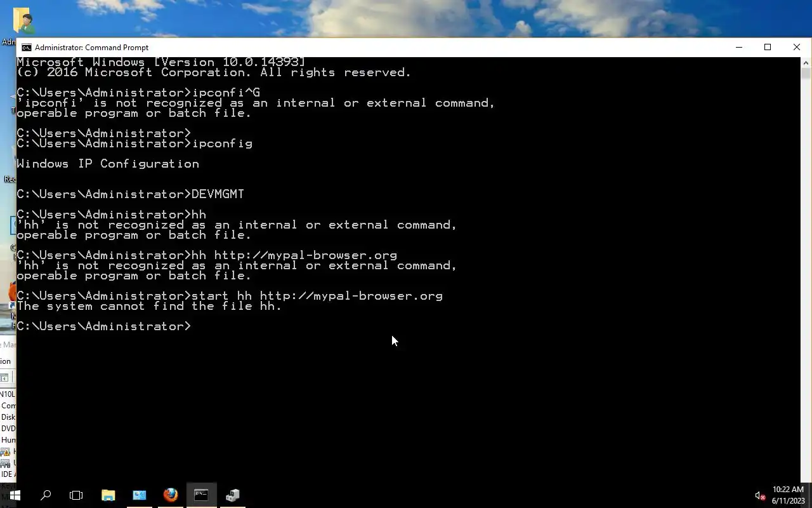Maximize the Command Prompt window

click(x=768, y=47)
